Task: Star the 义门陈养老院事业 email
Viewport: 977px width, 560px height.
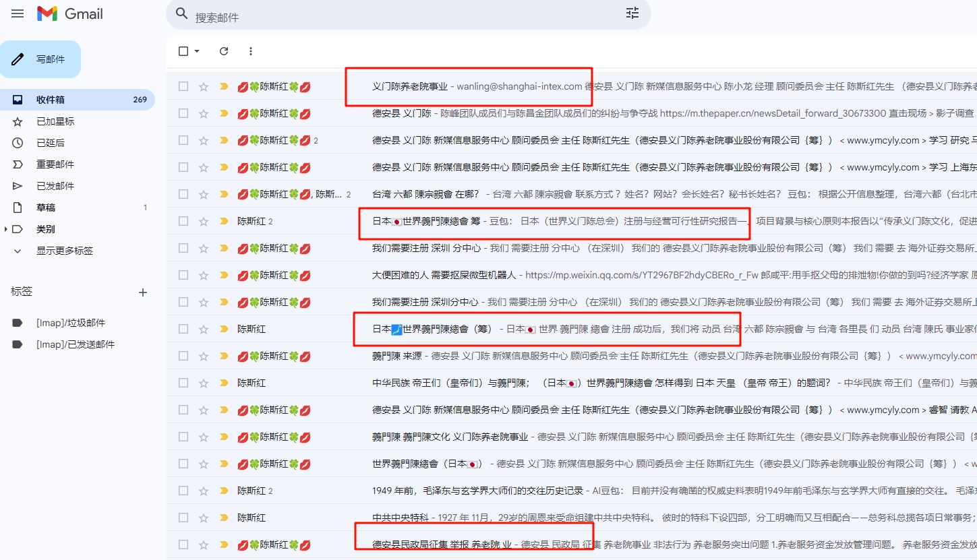Action: point(204,86)
